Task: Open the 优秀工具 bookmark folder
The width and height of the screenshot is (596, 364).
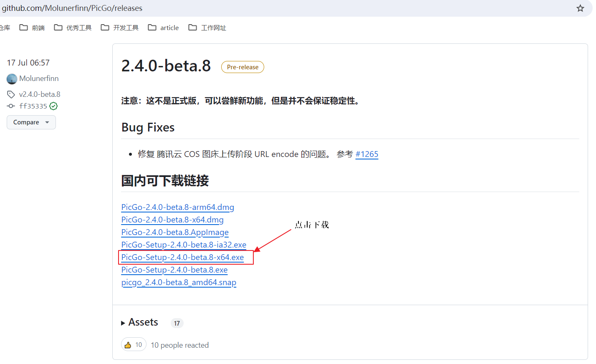Action: (x=73, y=28)
